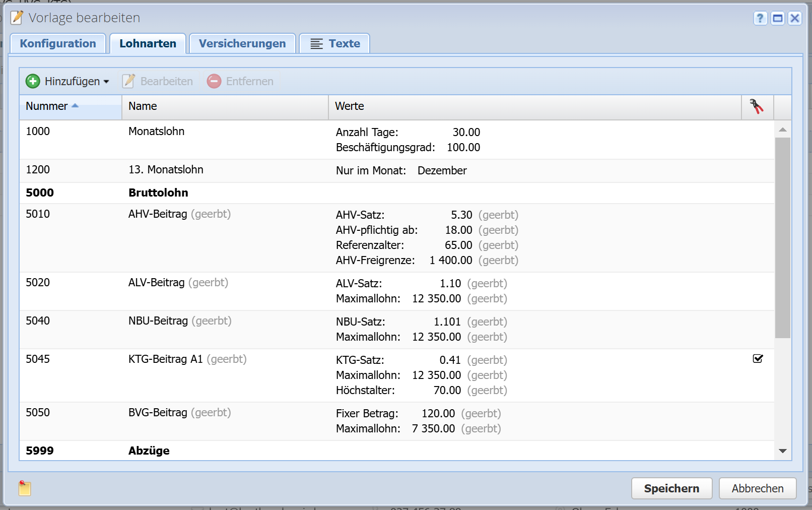812x510 pixels.
Task: Click the Abbrechen button
Action: click(x=757, y=488)
